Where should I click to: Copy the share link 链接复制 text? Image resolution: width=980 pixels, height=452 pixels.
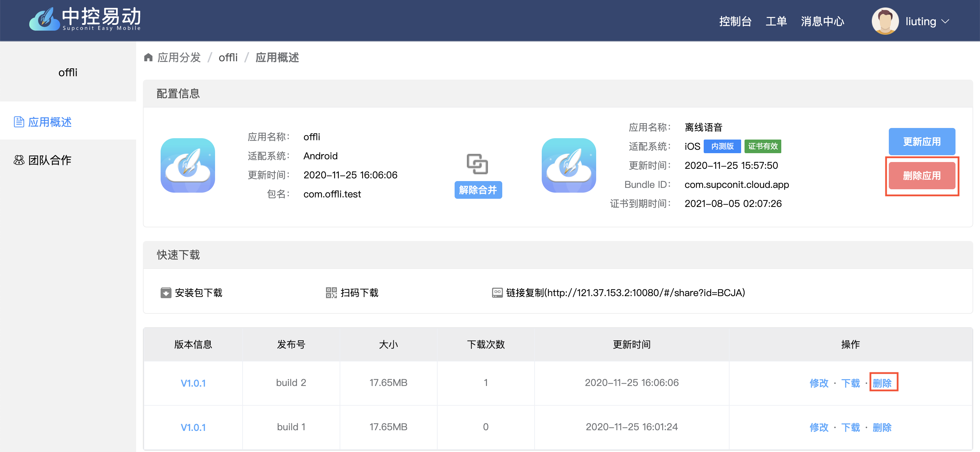[x=625, y=293]
